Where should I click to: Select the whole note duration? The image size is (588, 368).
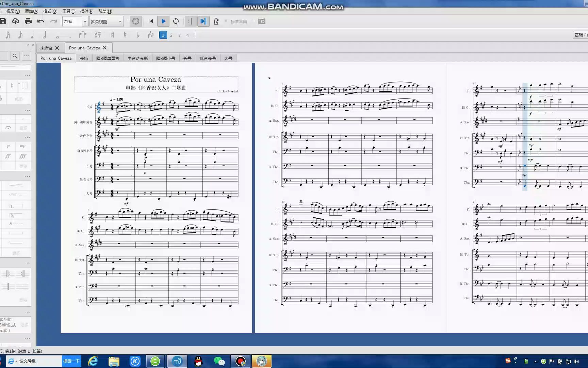pos(58,36)
